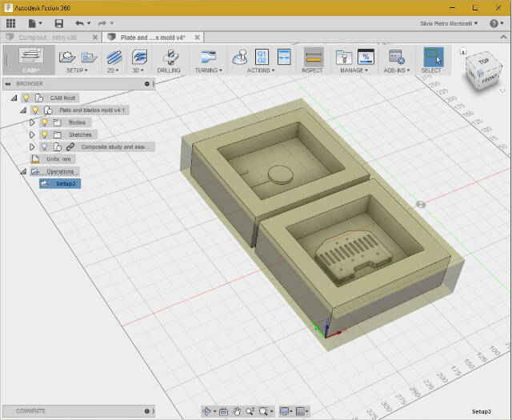Click the Turning operations icon
The height and width of the screenshot is (420, 512).
208,57
